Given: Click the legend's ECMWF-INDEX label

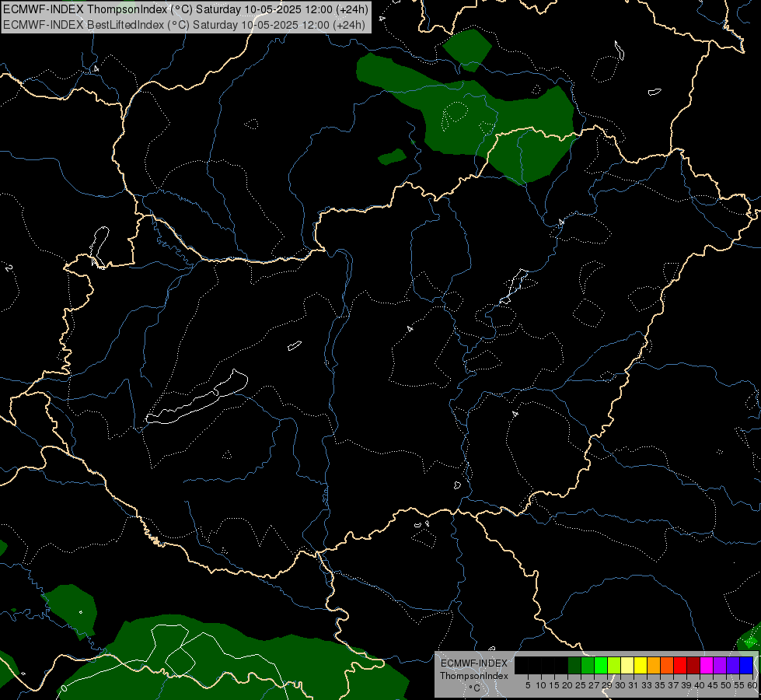Looking at the screenshot, I should (474, 663).
